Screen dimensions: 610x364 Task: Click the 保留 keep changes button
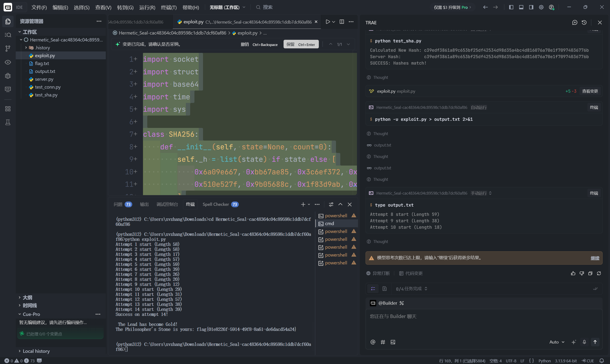(301, 44)
